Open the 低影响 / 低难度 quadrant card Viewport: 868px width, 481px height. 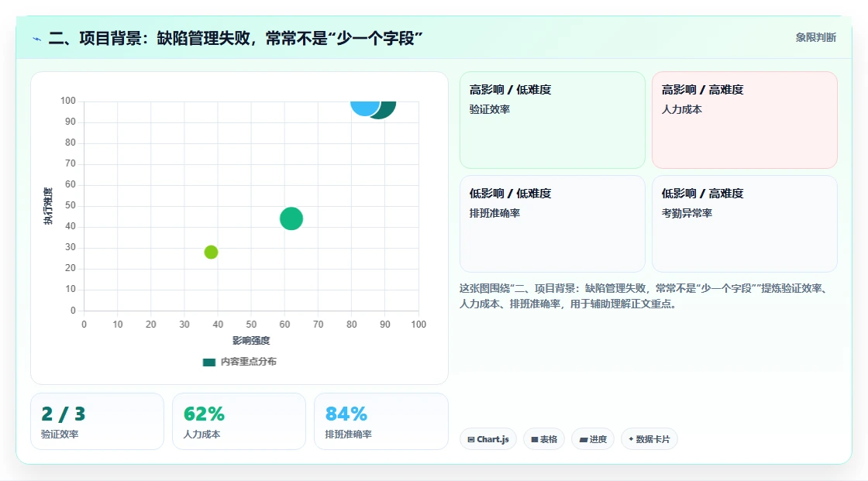tap(553, 224)
